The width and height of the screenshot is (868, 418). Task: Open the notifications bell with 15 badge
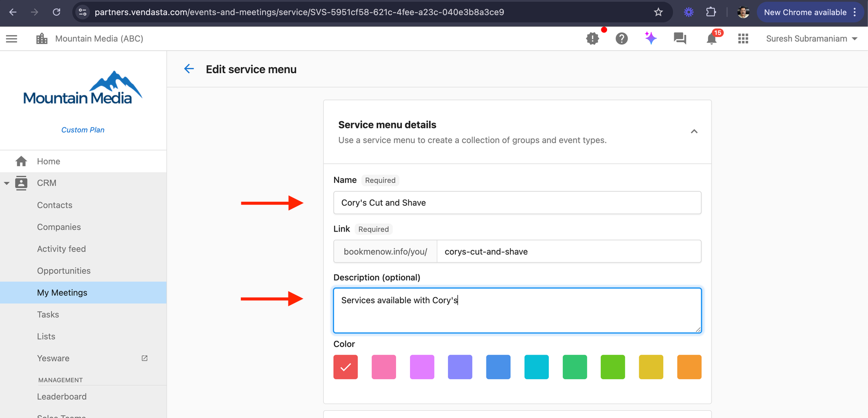point(712,39)
